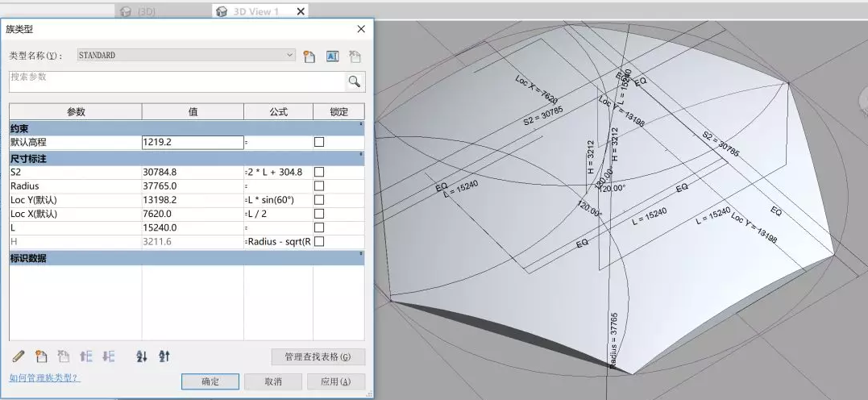Click the cube icon on 3D View 1 tab
This screenshot has height=400, width=868.
point(222,11)
